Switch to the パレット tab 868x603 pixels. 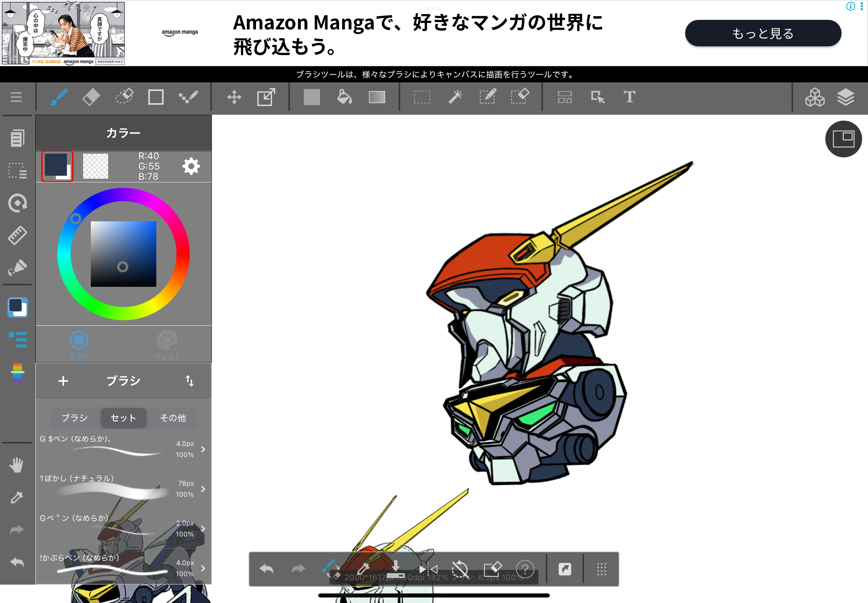167,345
